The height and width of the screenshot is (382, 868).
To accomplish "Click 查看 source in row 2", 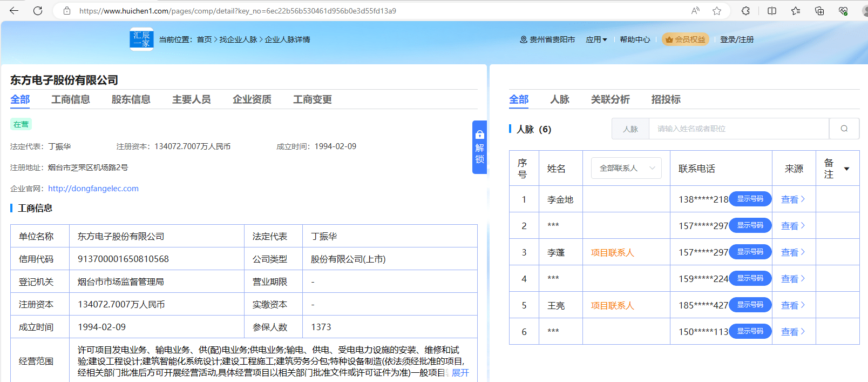I will click(x=793, y=226).
